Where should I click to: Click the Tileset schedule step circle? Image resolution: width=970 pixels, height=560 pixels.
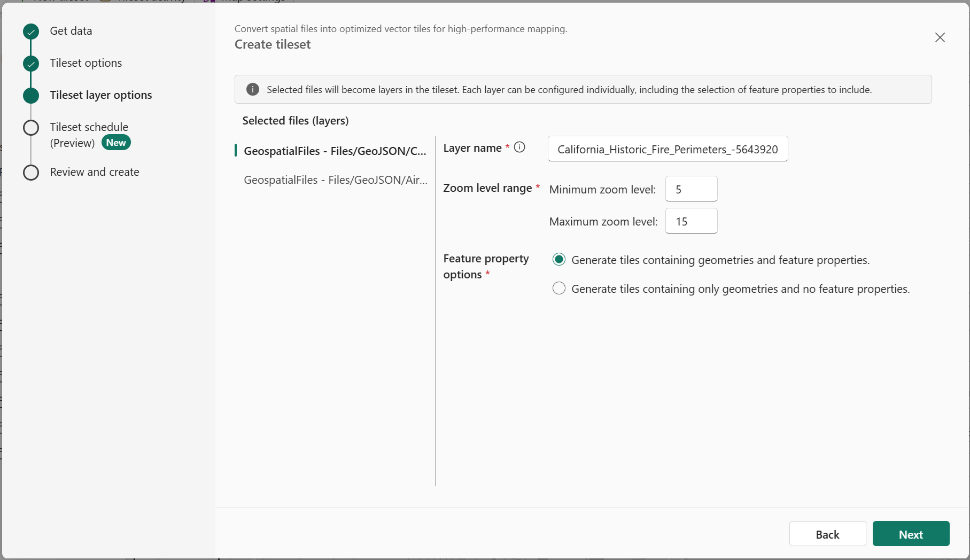pyautogui.click(x=31, y=128)
